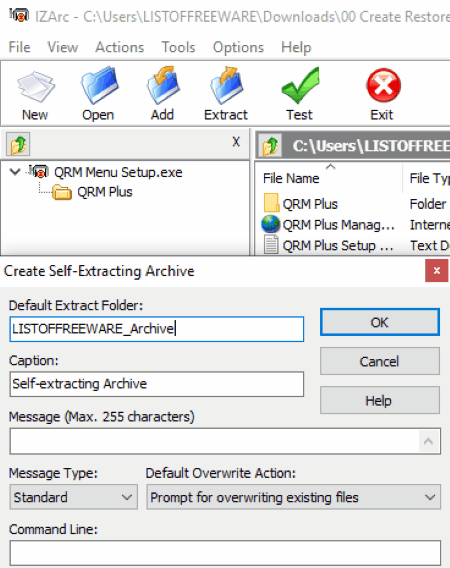Image resolution: width=450 pixels, height=568 pixels.
Task: Click the Folder type cell
Action: [x=428, y=204]
